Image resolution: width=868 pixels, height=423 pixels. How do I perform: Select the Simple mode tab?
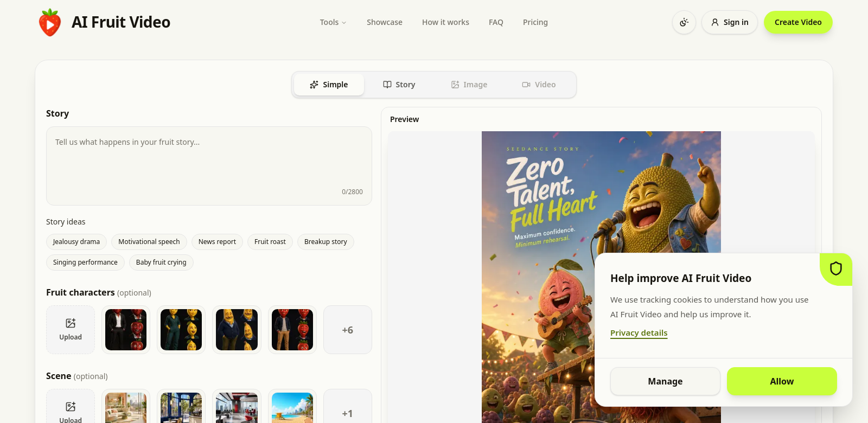[x=329, y=85]
